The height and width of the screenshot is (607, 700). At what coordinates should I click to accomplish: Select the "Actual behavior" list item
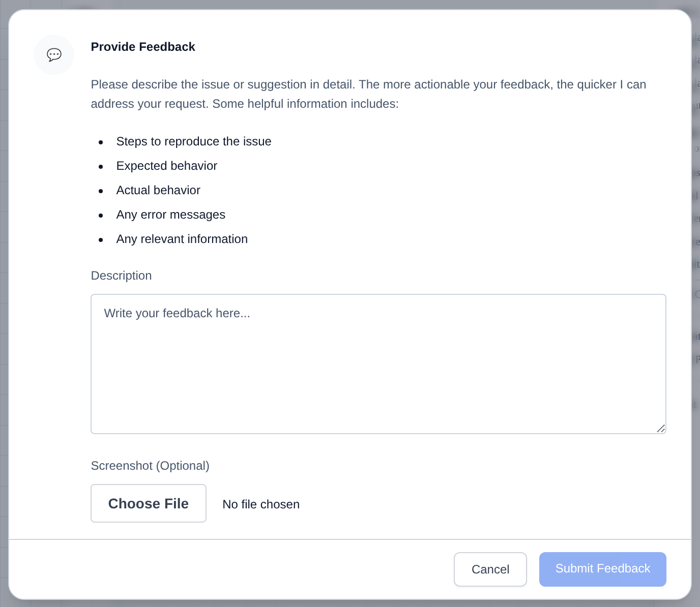coord(158,190)
